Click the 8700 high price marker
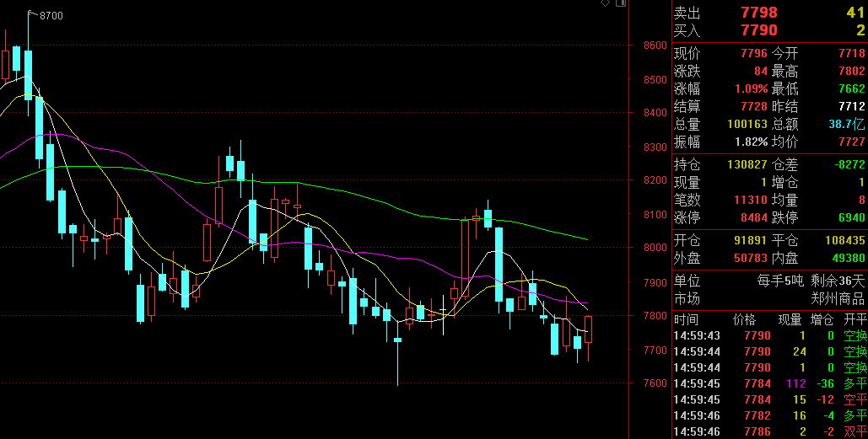868x439 pixels. pos(51,16)
